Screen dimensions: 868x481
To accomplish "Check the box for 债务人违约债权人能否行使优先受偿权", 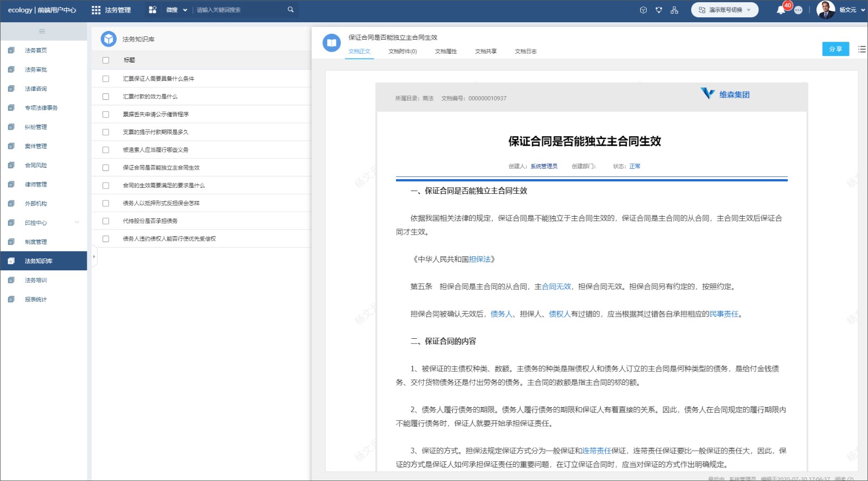I will point(106,239).
